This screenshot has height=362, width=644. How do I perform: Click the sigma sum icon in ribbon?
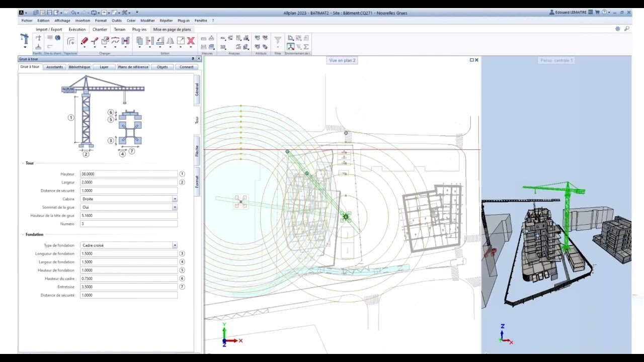point(306,47)
